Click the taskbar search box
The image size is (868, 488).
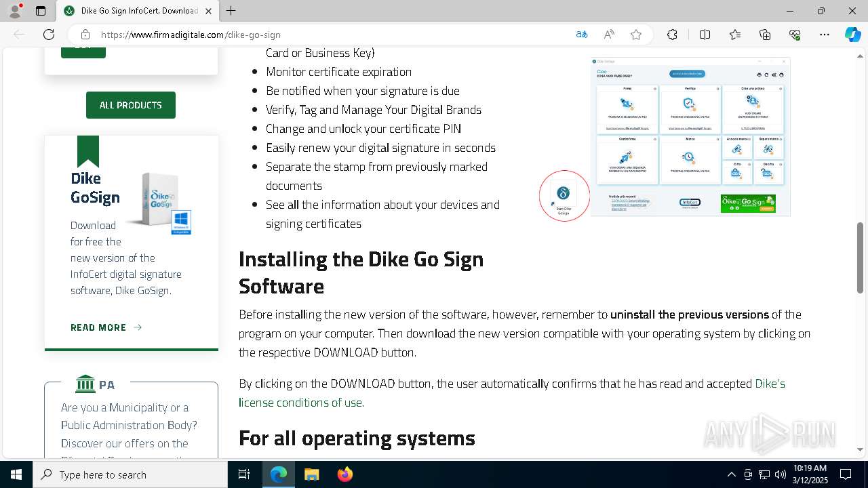[130, 474]
